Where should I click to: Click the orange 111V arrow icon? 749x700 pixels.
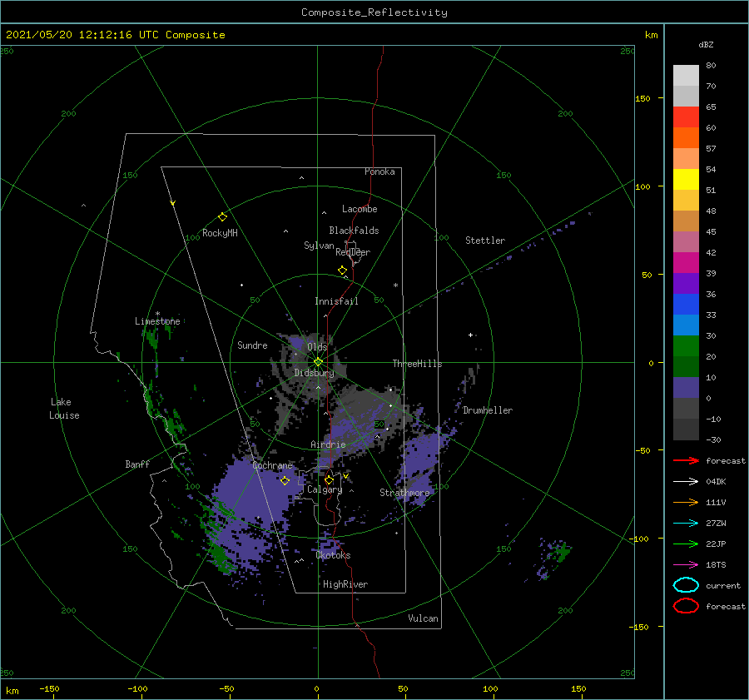click(686, 502)
